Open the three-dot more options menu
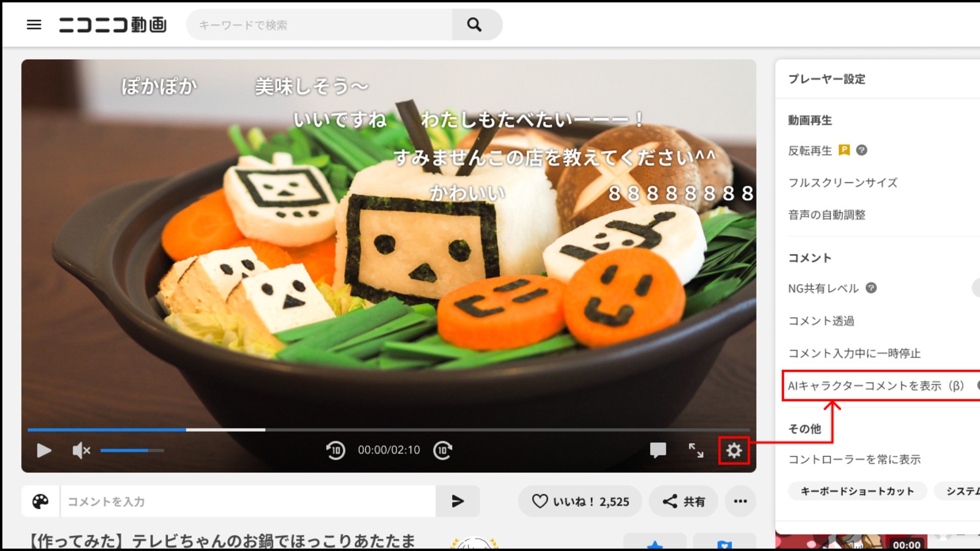 tap(741, 501)
